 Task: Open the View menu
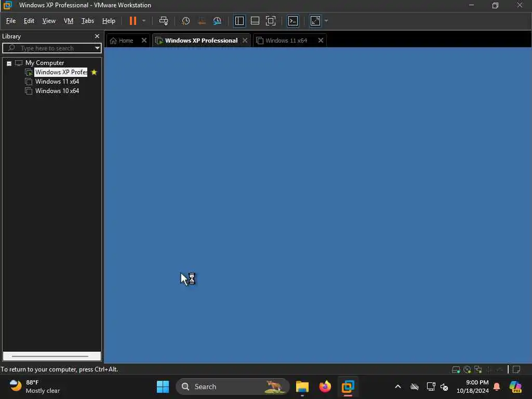pos(49,21)
